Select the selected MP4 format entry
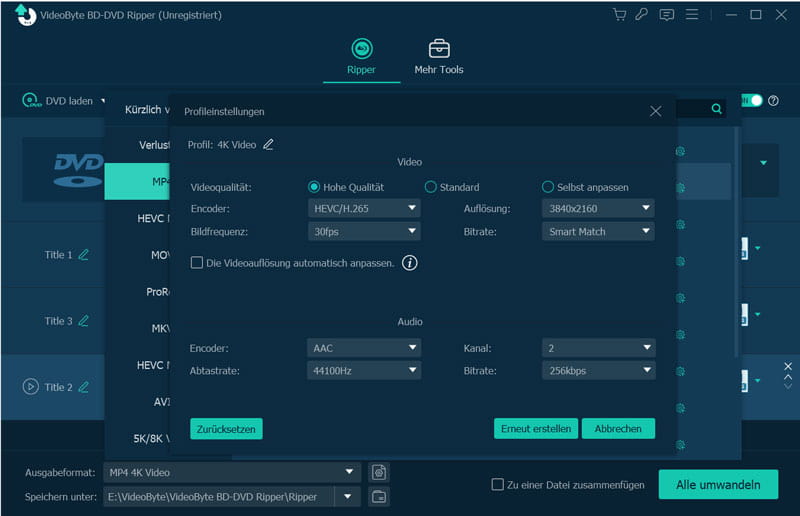 tap(137, 181)
